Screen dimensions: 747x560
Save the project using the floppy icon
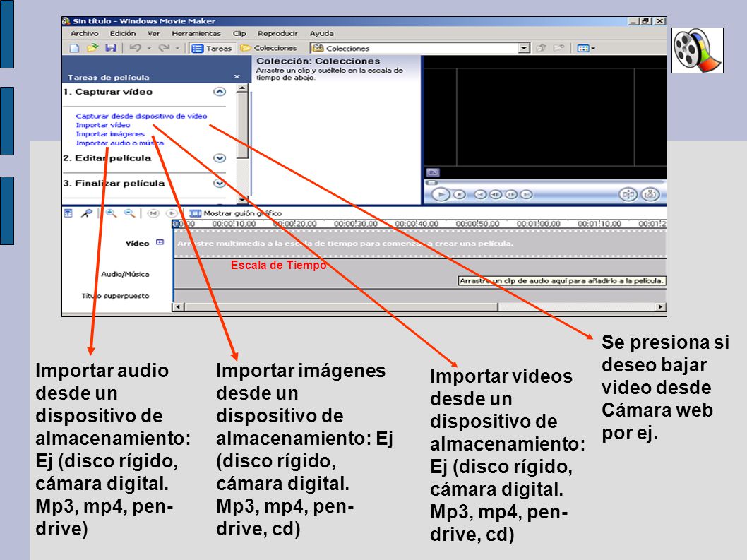click(111, 47)
